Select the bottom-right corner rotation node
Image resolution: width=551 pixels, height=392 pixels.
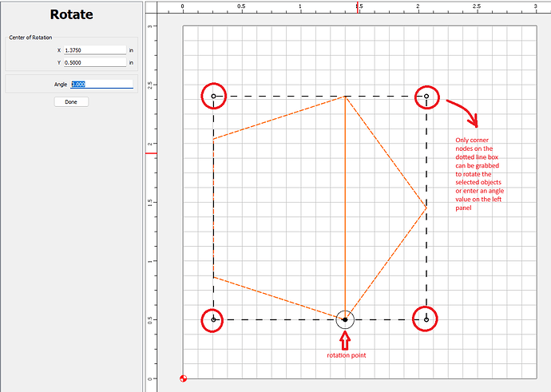pyautogui.click(x=426, y=319)
